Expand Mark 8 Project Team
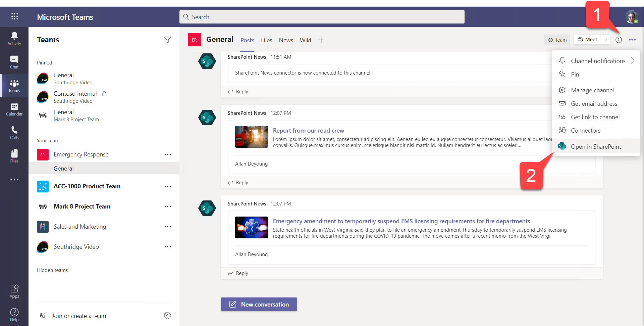 pos(82,206)
